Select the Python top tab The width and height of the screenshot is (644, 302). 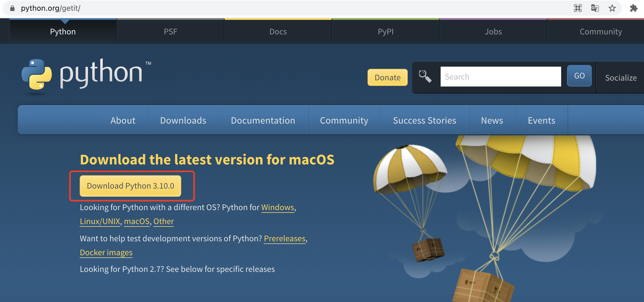(x=63, y=31)
